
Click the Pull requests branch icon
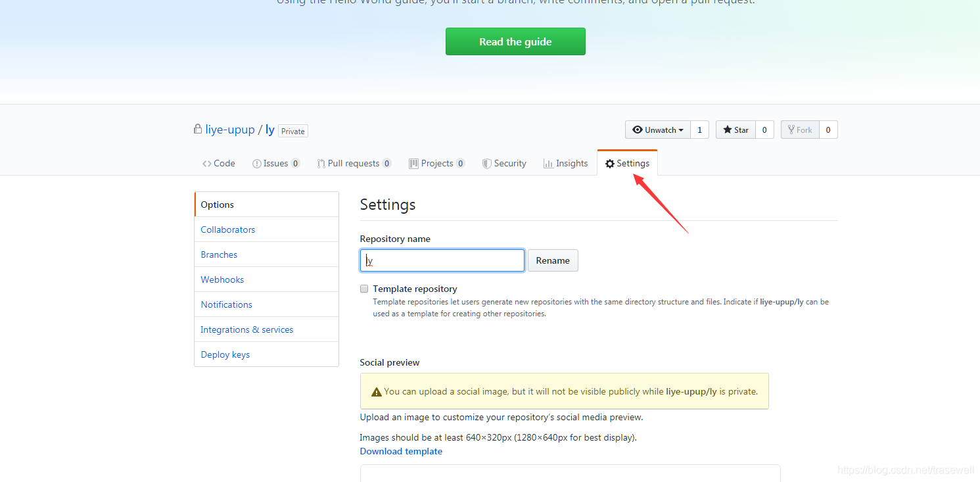click(x=321, y=164)
